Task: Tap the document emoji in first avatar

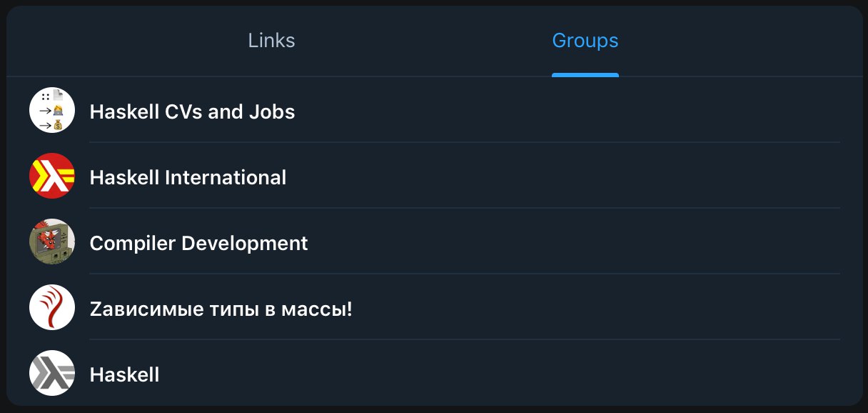Action: point(58,95)
